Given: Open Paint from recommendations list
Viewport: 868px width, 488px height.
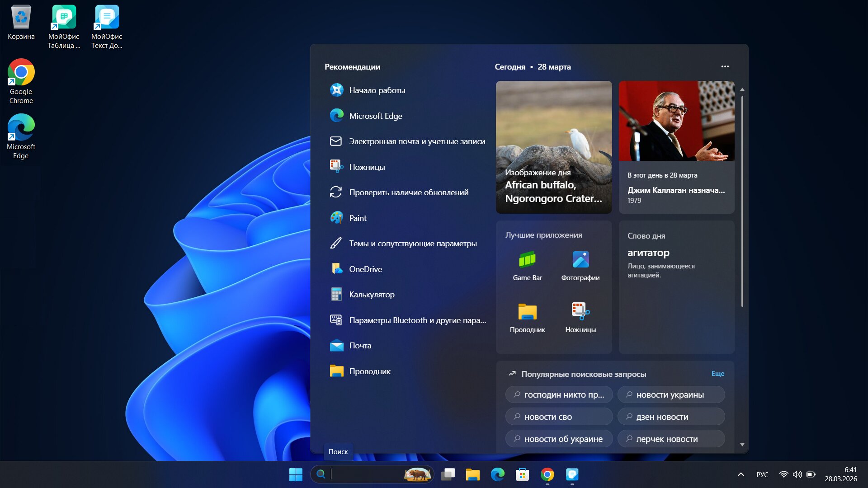Looking at the screenshot, I should click(x=358, y=218).
